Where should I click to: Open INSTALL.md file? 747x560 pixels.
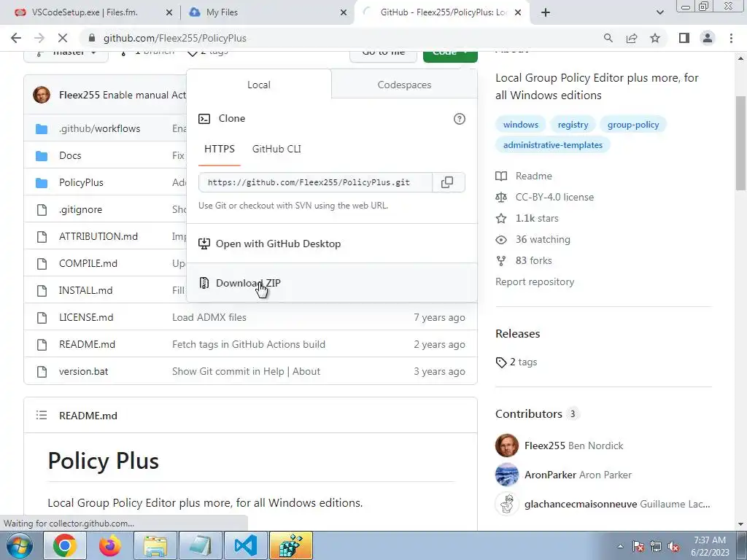coord(86,290)
